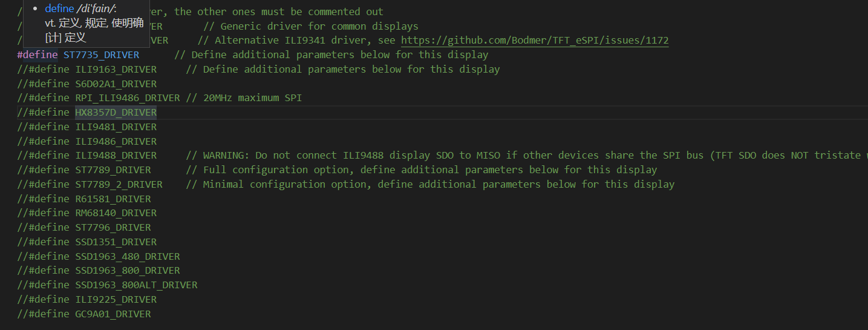Click the WARNING comment about ILI9488 SDO
The width and height of the screenshot is (868, 330).
point(460,156)
